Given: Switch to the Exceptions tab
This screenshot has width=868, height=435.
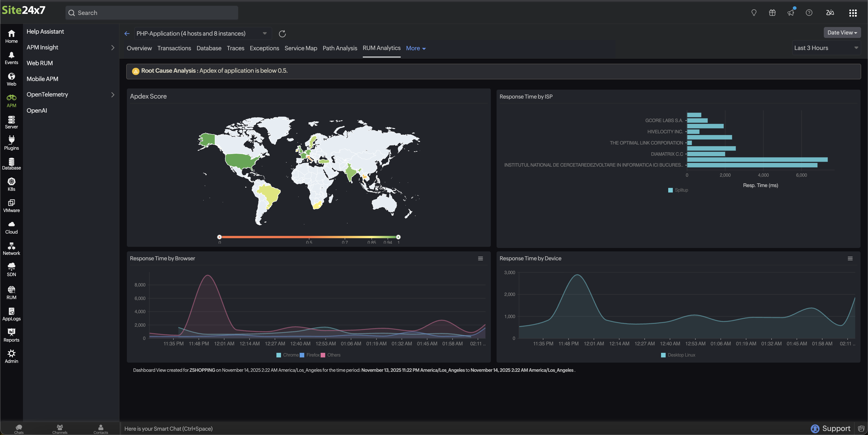Looking at the screenshot, I should 264,48.
